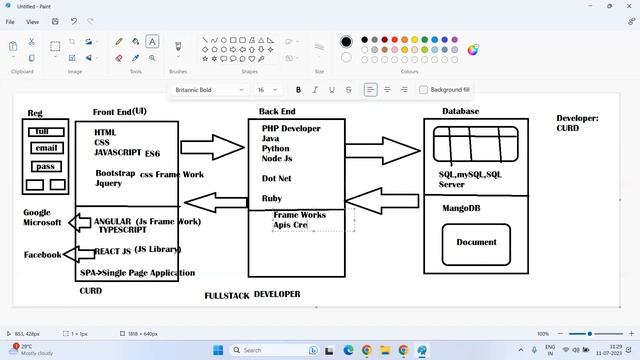Set text alignment to right

coord(404,90)
